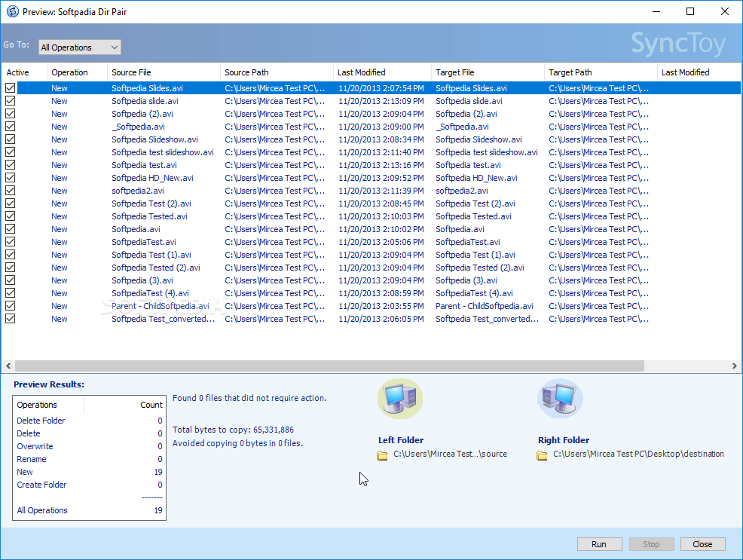Click the left folder path ending in source
743x560 pixels.
(x=450, y=454)
